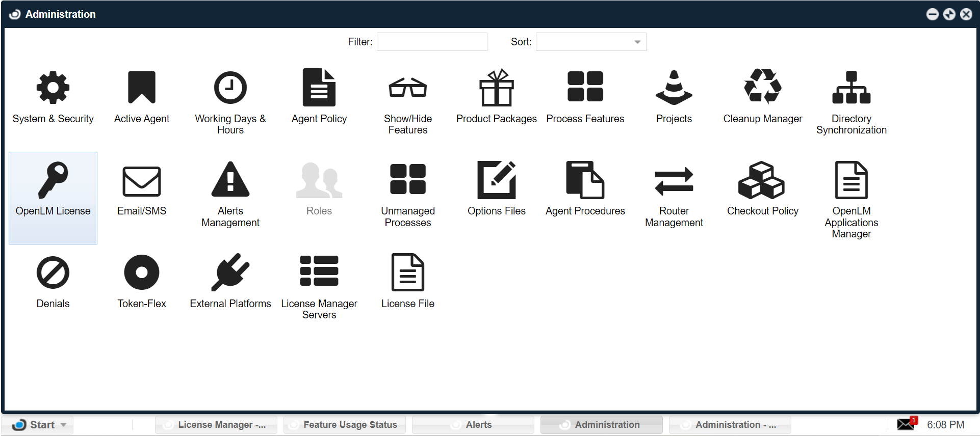980x436 pixels.
Task: Open Router Management arrows icon
Action: pyautogui.click(x=674, y=181)
